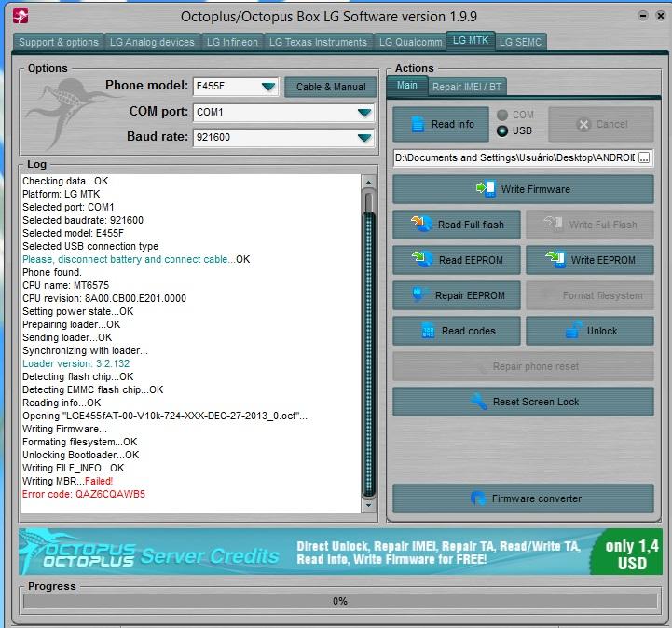The height and width of the screenshot is (628, 672).
Task: Click the Log vertical scrollbar thumb
Action: click(368, 201)
